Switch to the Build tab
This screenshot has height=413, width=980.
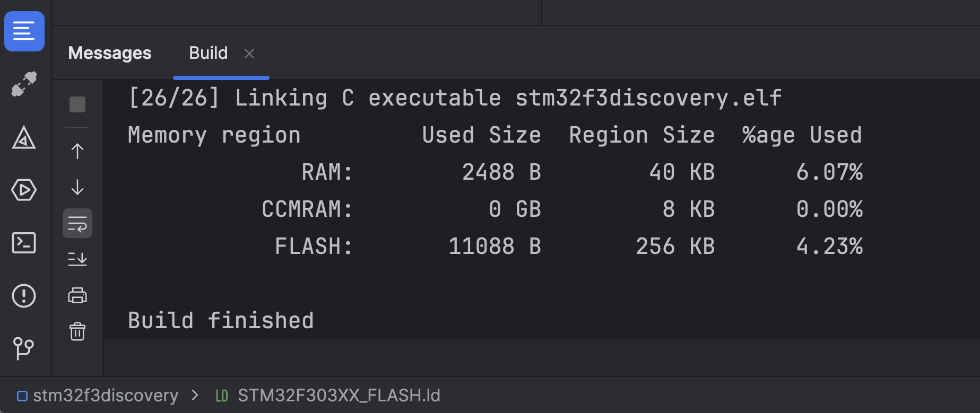tap(208, 53)
